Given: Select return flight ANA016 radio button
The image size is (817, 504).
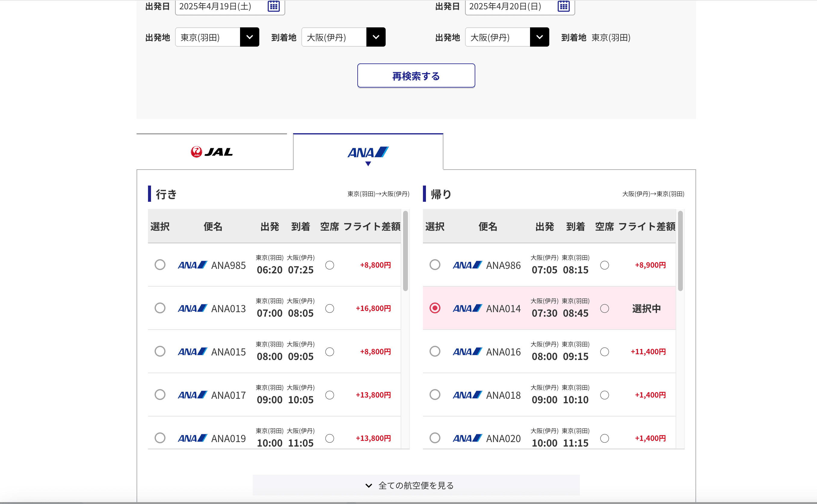Looking at the screenshot, I should 435,351.
